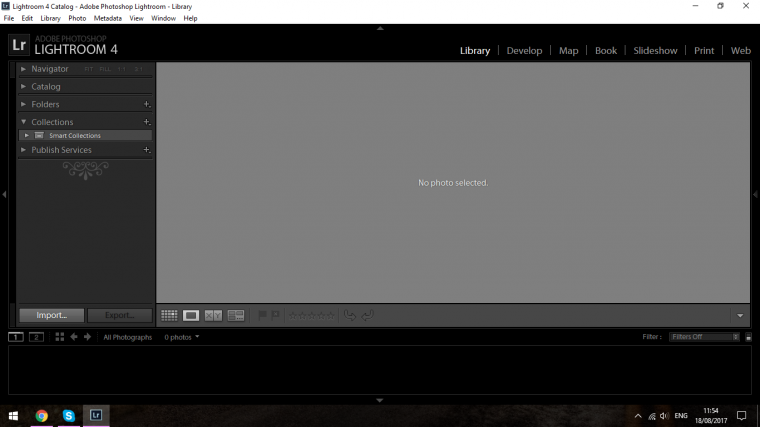Open the Metadata menu
760x427 pixels.
point(108,18)
